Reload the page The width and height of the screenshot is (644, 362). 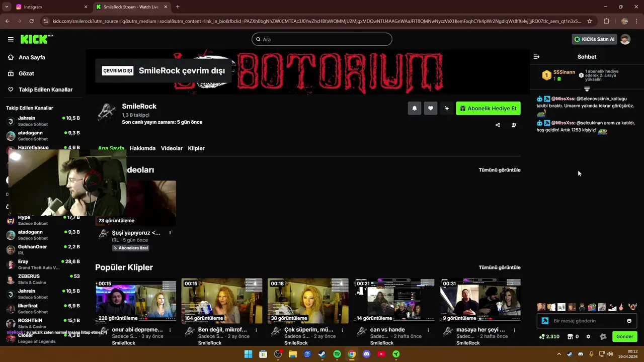31,21
